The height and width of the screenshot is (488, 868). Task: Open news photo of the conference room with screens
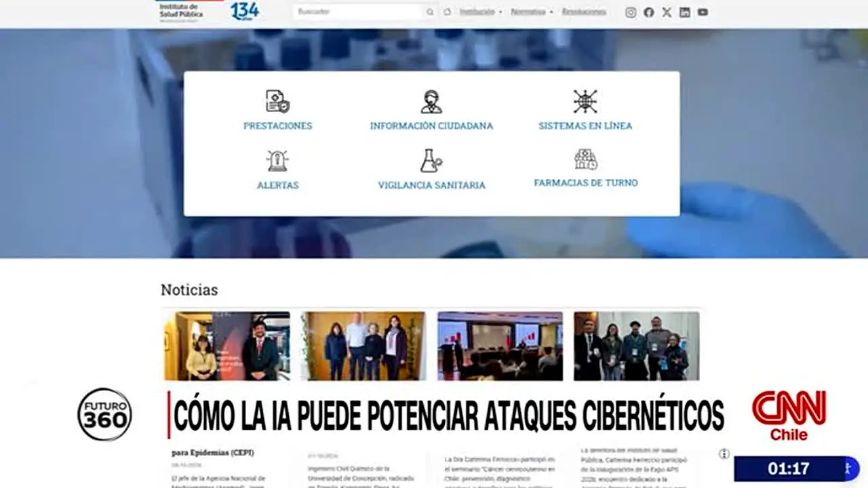point(500,346)
